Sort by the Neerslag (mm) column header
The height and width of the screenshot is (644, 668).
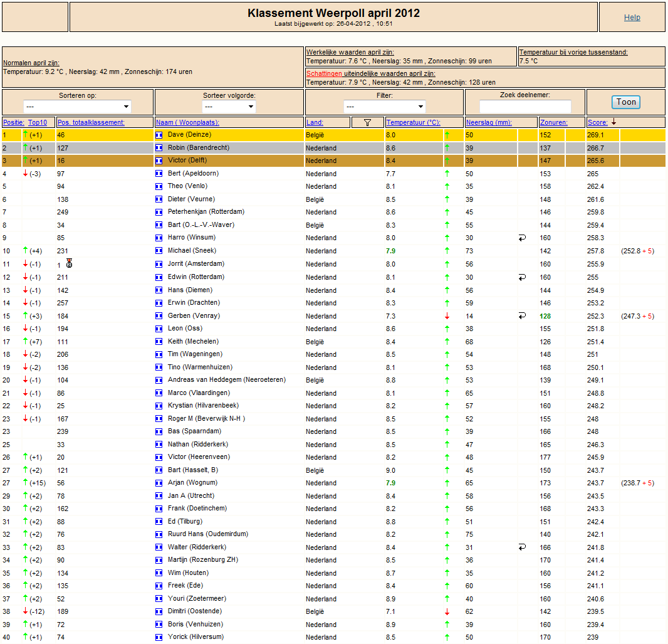coord(489,123)
